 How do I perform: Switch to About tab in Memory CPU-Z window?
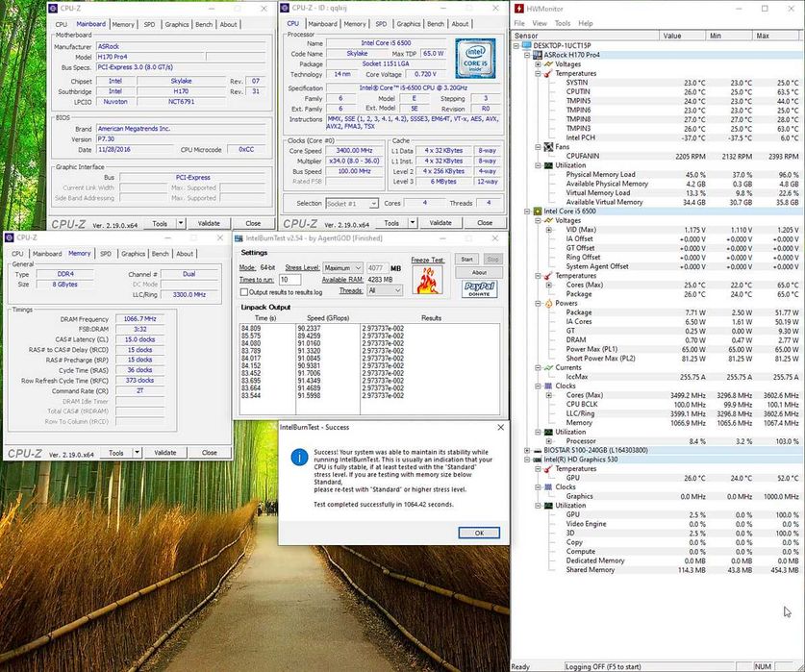point(185,254)
